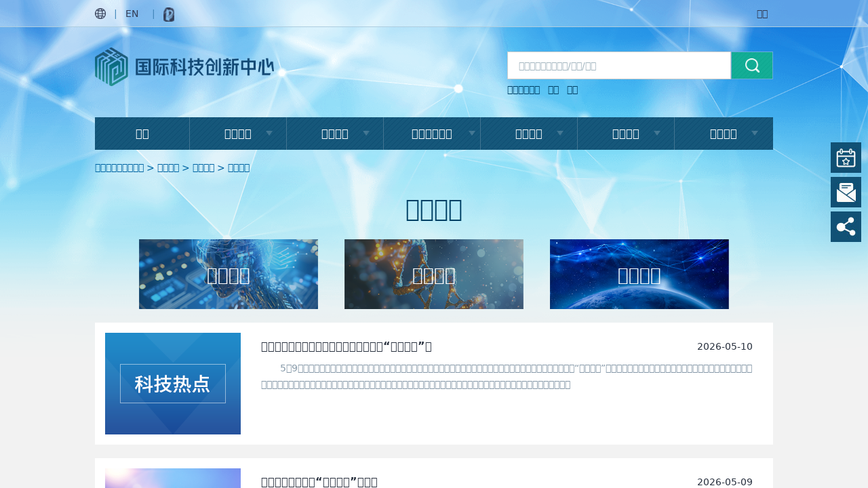Switch the site to EN
This screenshot has width=868, height=488.
pyautogui.click(x=132, y=14)
